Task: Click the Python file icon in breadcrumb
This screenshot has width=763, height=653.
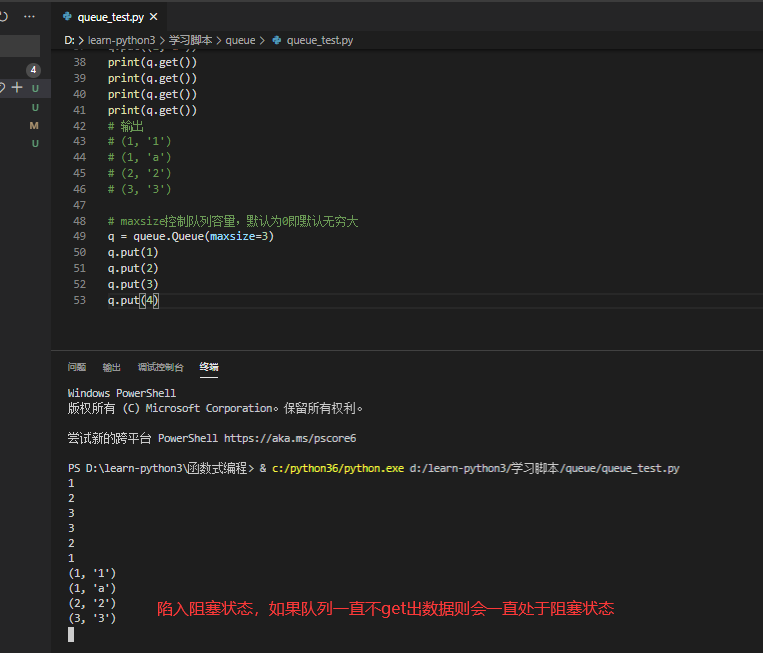Action: [x=276, y=40]
